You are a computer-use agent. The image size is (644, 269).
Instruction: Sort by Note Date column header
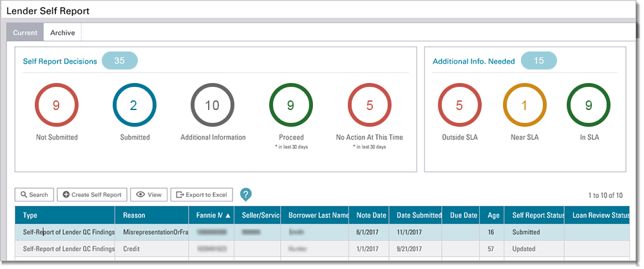[368, 215]
